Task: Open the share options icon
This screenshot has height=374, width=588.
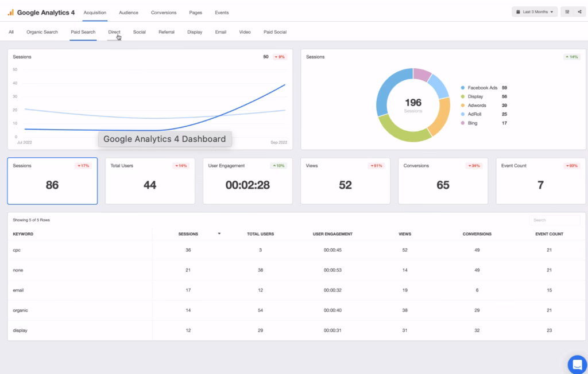Action: coord(579,11)
